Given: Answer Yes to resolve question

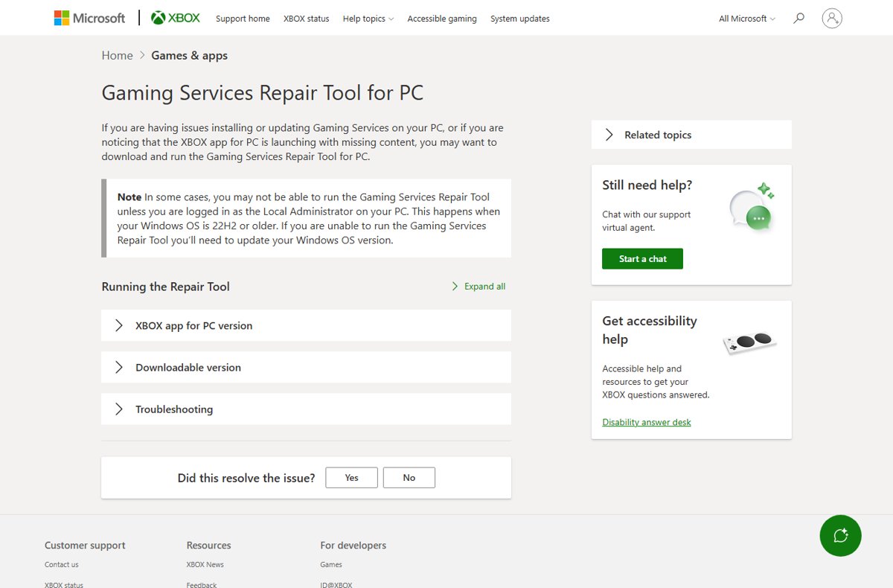Looking at the screenshot, I should (x=351, y=478).
